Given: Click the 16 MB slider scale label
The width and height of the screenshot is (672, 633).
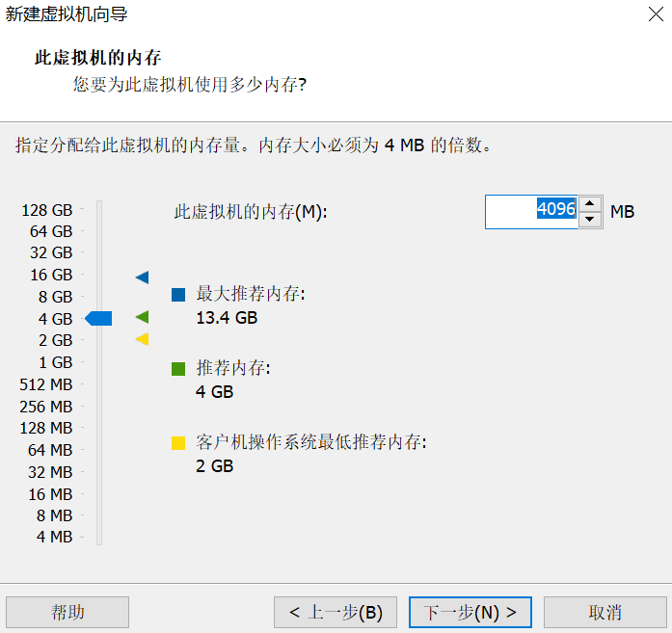Looking at the screenshot, I should [50, 494].
